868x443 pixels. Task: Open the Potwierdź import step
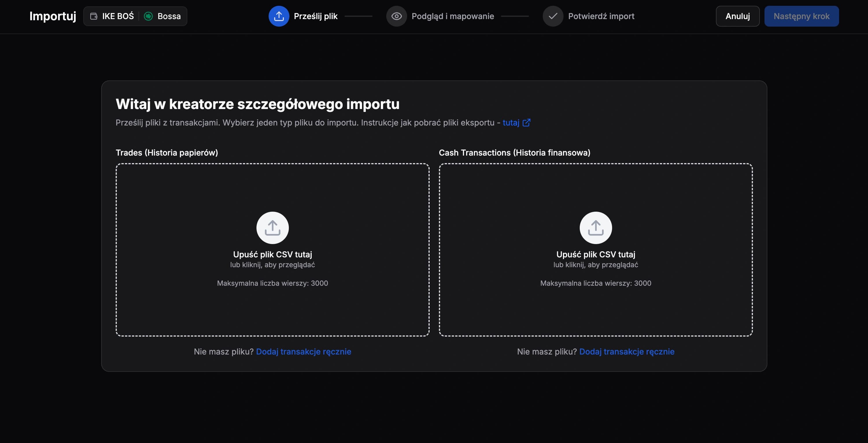point(601,16)
